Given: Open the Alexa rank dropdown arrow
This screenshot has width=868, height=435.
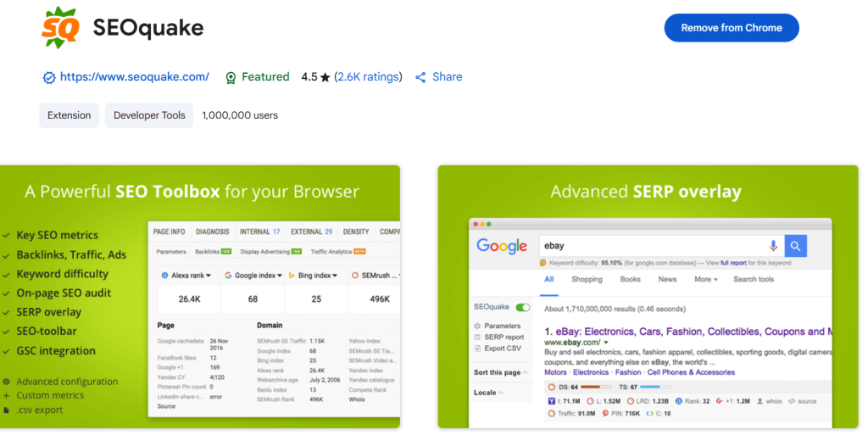Looking at the screenshot, I should [209, 276].
